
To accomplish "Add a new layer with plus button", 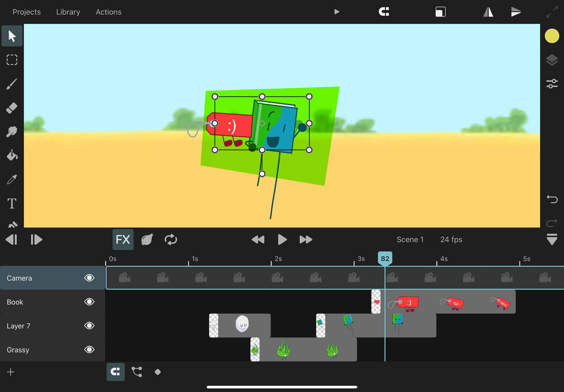I will tap(11, 372).
